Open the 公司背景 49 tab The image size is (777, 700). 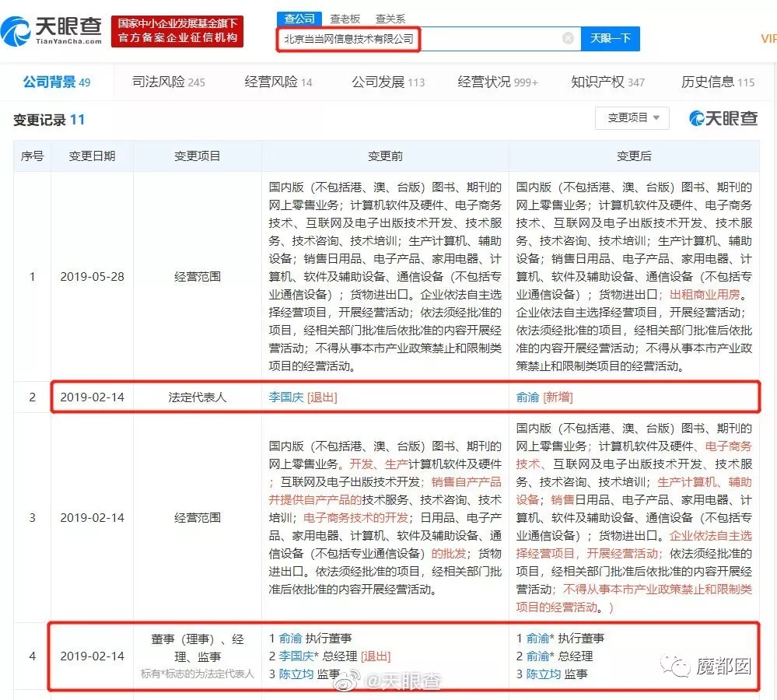point(57,82)
